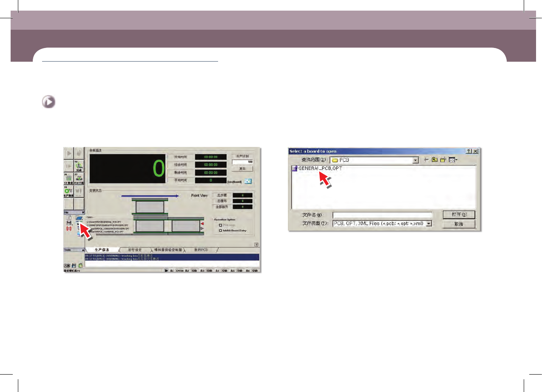Click the F6 grid data icon

[x=69, y=178]
